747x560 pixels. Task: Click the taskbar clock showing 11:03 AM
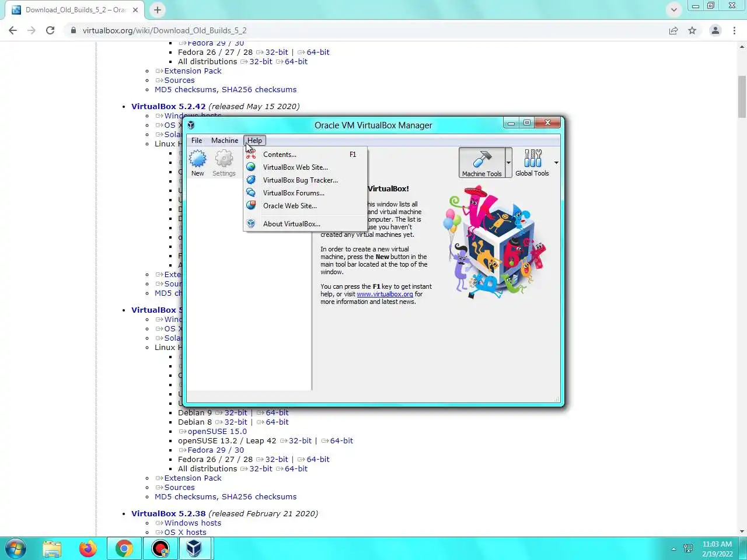coord(717,549)
